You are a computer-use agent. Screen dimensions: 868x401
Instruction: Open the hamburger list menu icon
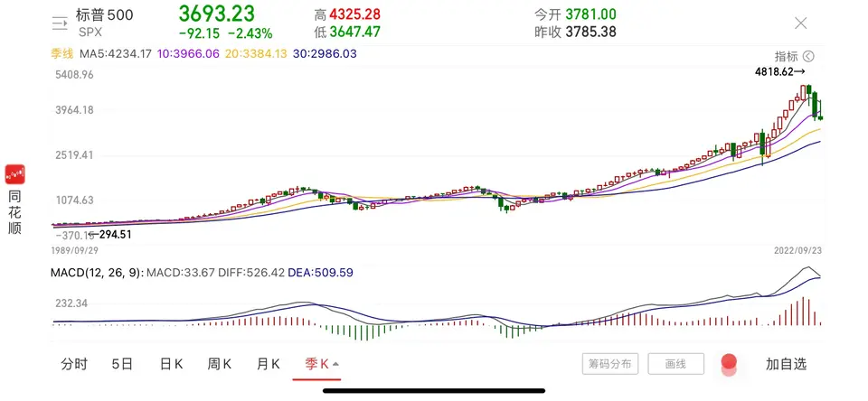(x=60, y=23)
